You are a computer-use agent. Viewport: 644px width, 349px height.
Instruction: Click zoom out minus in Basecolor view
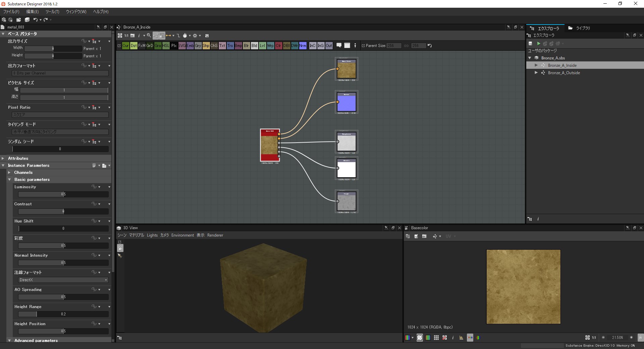[x=603, y=338]
